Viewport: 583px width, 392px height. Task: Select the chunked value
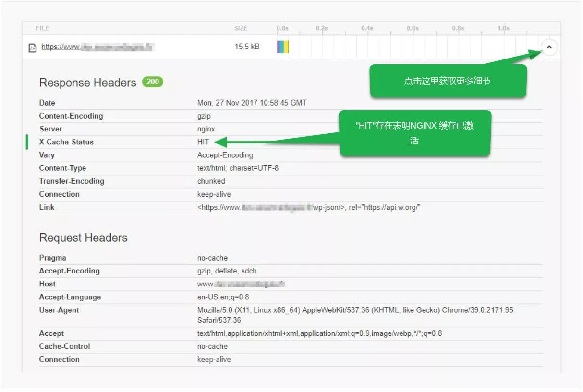(x=211, y=181)
